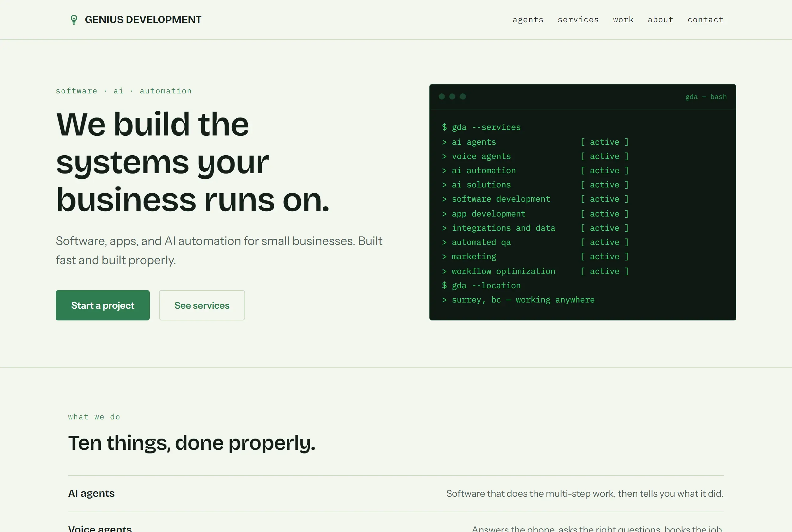Viewport: 792px width, 532px height.
Task: Click the 'We build the systems' headline
Action: pyautogui.click(x=192, y=162)
